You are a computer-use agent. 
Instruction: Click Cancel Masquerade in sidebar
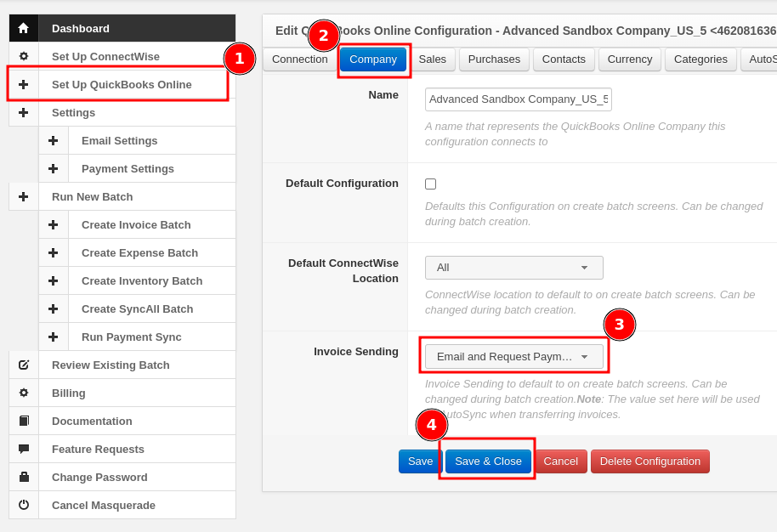click(x=137, y=506)
